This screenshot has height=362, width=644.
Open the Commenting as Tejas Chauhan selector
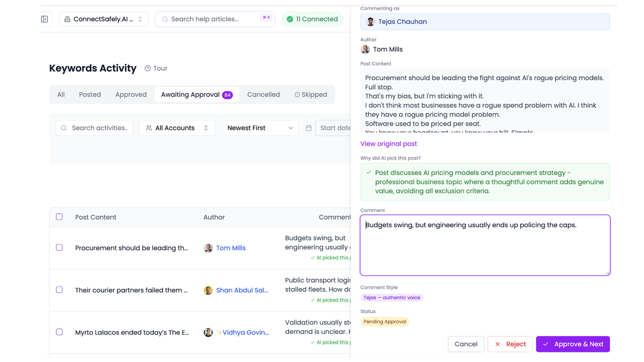click(x=485, y=22)
